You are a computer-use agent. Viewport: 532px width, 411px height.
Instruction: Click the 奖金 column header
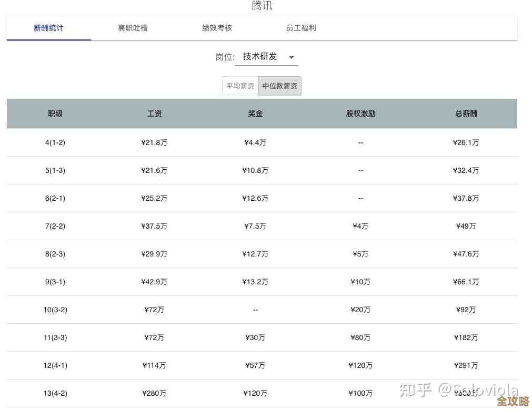click(255, 114)
